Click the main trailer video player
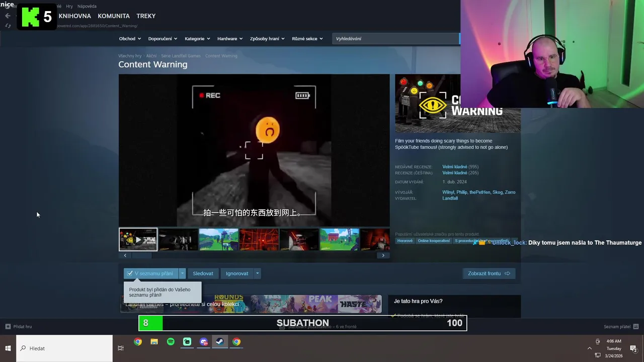Image resolution: width=644 pixels, height=362 pixels. 254,150
